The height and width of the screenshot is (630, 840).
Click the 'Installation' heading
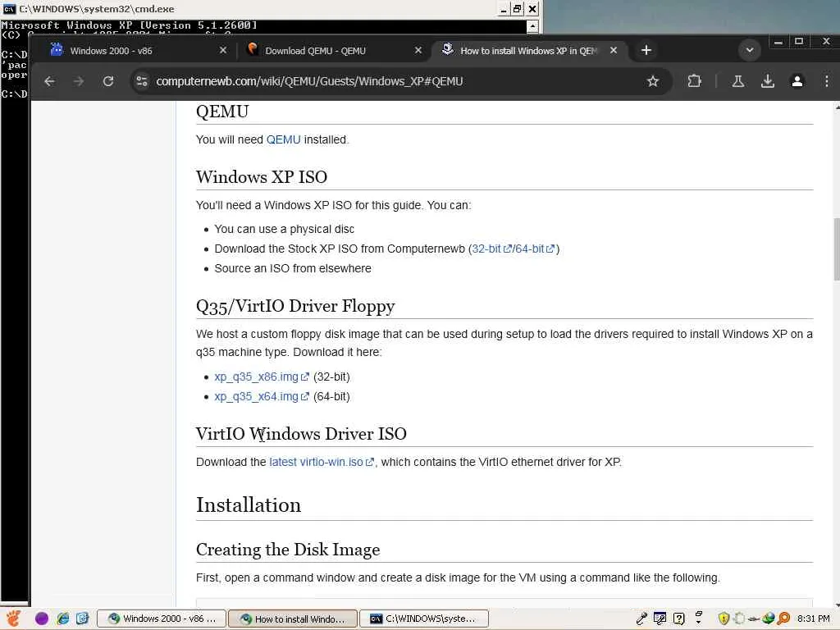pyautogui.click(x=249, y=505)
